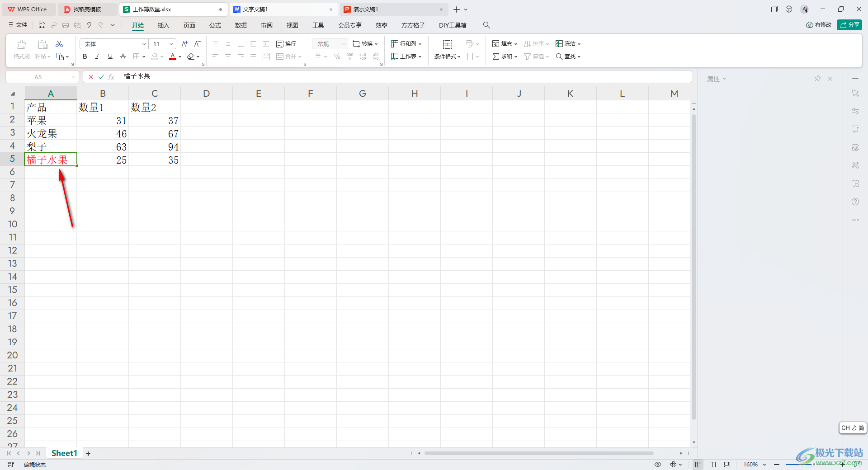The height and width of the screenshot is (470, 868).
Task: Open the 转换 convert dropdown
Action: 365,44
